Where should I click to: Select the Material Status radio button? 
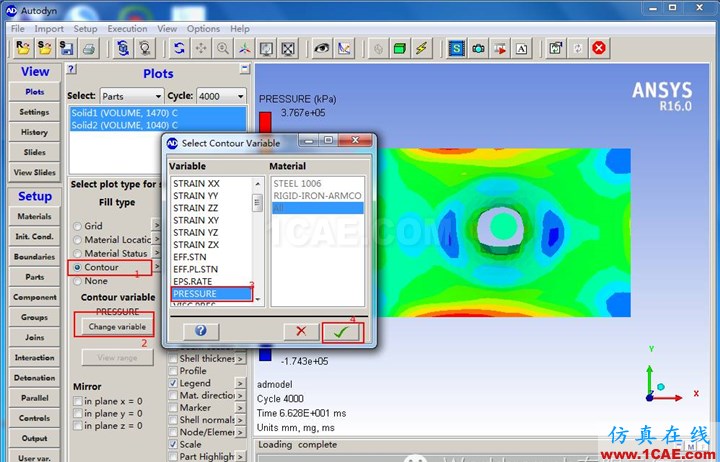click(x=78, y=254)
